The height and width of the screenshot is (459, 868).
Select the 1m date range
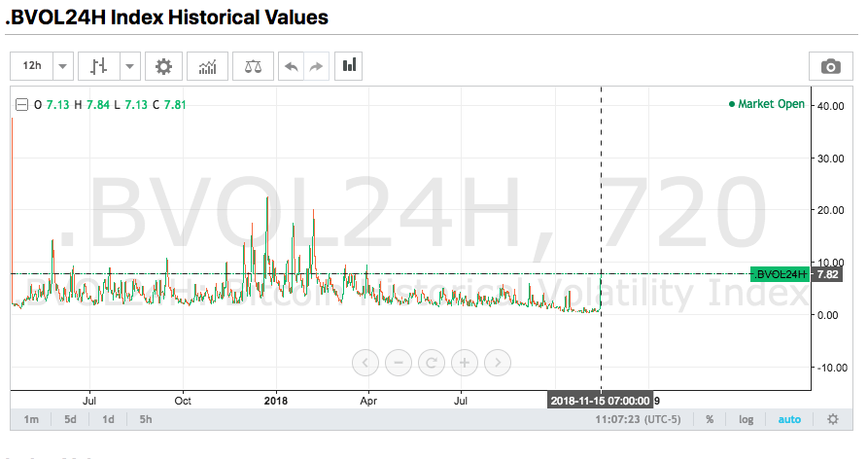[31, 419]
